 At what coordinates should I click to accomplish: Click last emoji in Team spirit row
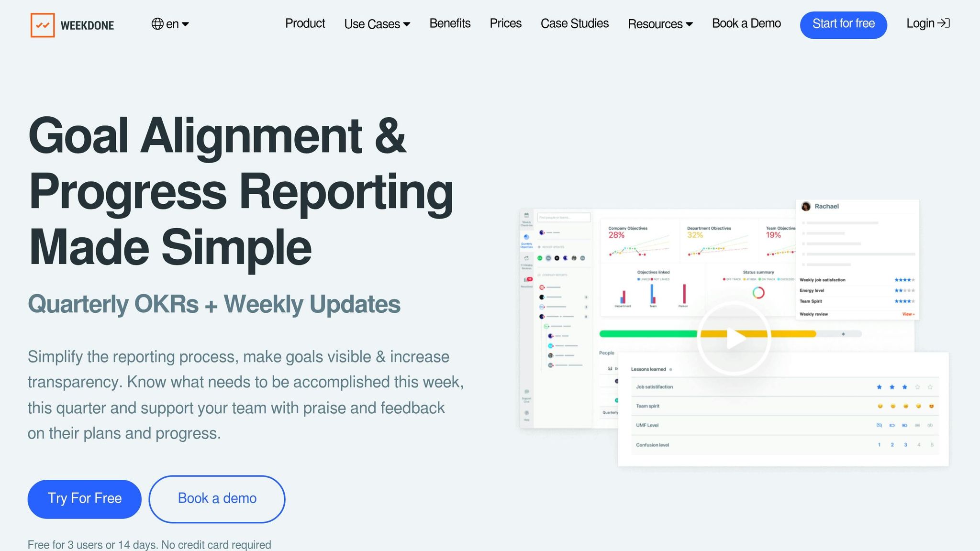click(931, 406)
